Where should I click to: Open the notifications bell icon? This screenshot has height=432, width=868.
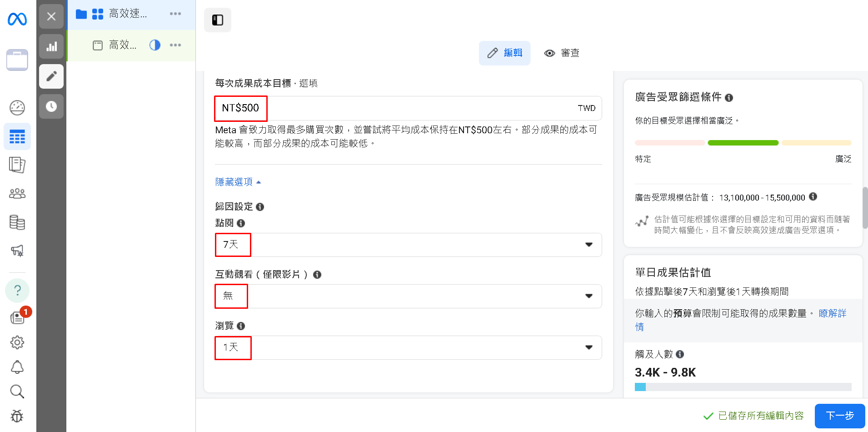[x=17, y=367]
